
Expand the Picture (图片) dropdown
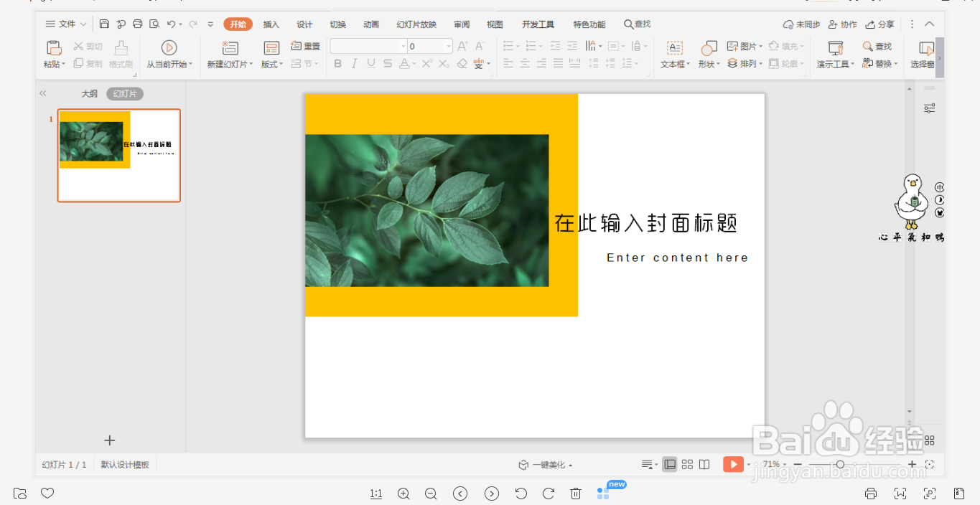[x=761, y=47]
